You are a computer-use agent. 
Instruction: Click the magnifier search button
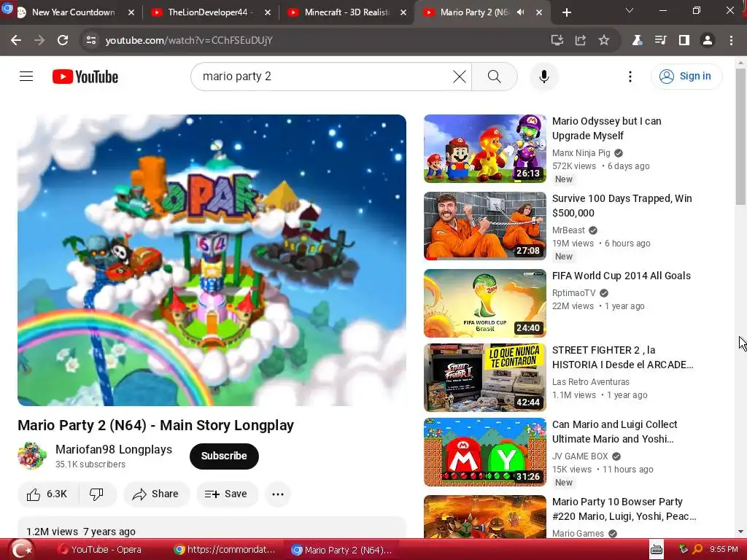[x=495, y=76]
